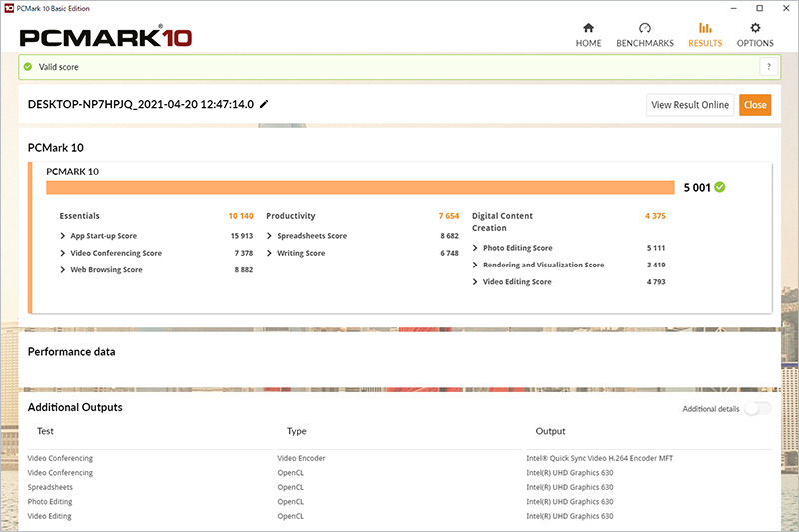Expand the Spreadsheets Score row
799x532 pixels.
(x=270, y=236)
